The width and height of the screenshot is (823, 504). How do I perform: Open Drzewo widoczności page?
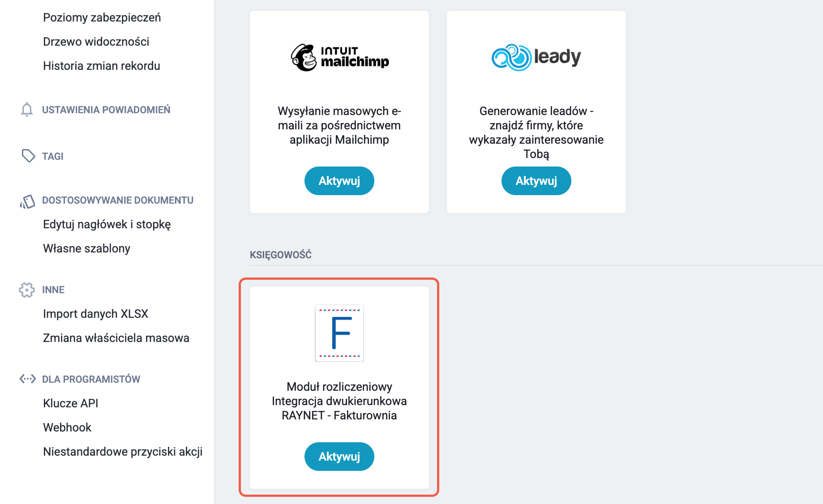click(x=96, y=42)
